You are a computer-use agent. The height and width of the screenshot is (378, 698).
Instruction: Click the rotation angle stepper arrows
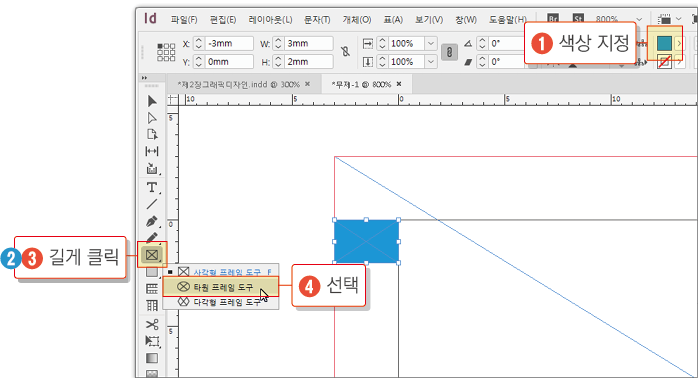coord(482,43)
